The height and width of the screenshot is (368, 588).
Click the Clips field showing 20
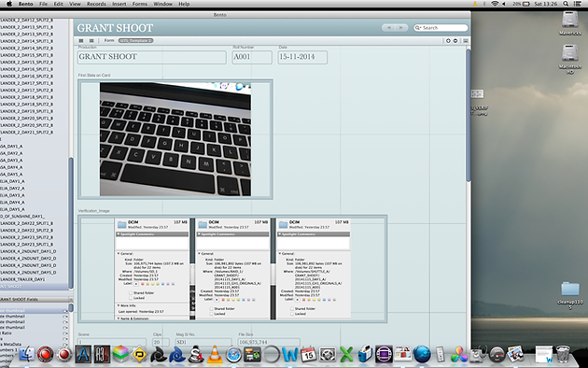[x=161, y=342]
